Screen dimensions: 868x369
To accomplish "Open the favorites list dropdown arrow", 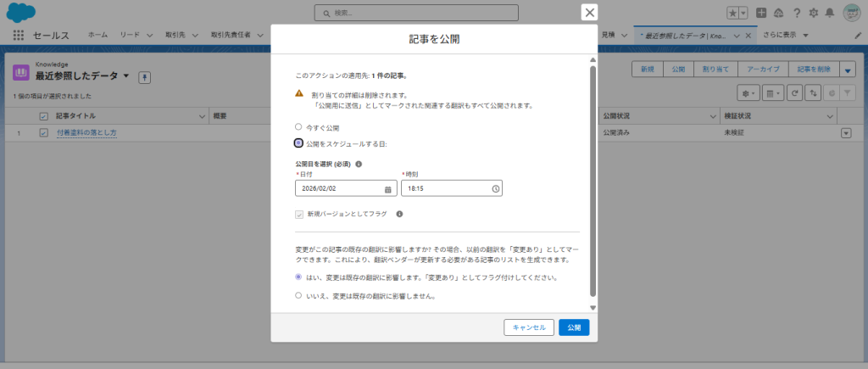I will 743,14.
